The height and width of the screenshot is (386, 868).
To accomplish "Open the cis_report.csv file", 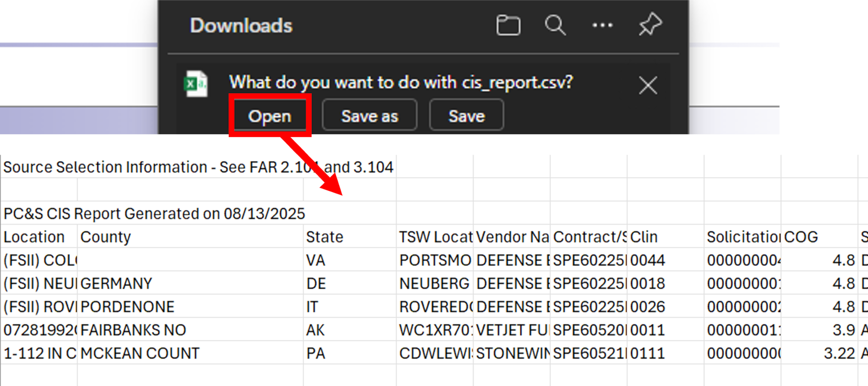I will (x=270, y=116).
